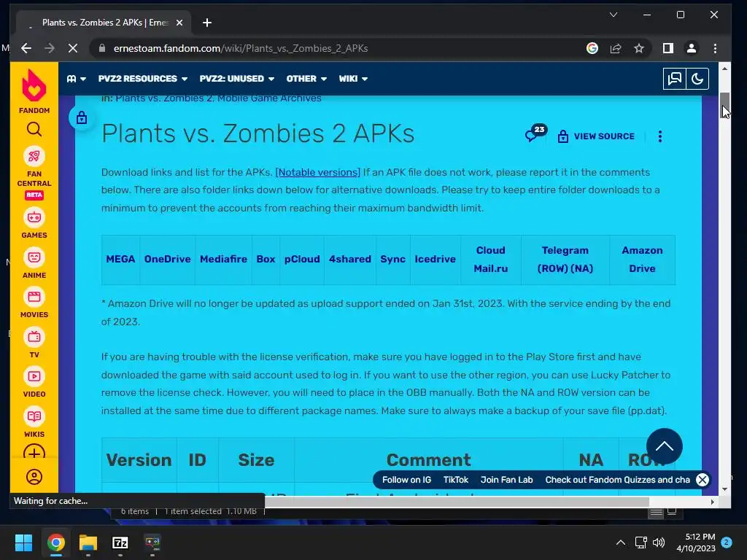Open the user profile icon in Fandom sidebar
747x560 pixels.
(x=34, y=477)
